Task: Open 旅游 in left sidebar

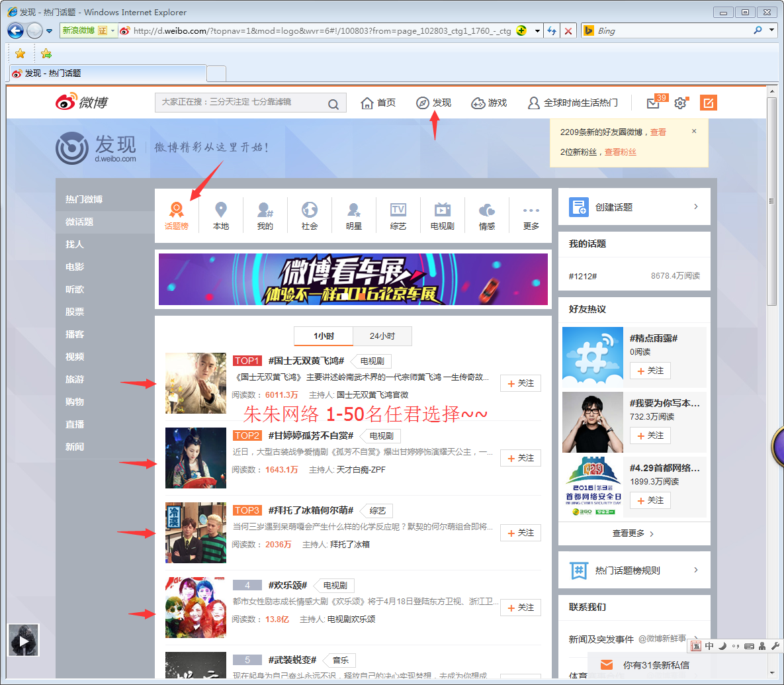Action: pos(75,379)
